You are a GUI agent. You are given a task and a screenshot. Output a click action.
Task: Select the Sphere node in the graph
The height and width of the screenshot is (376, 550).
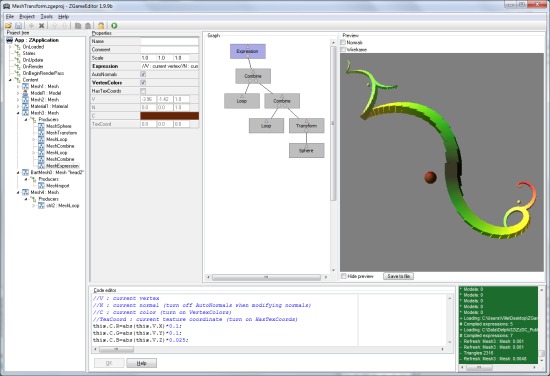click(x=307, y=150)
